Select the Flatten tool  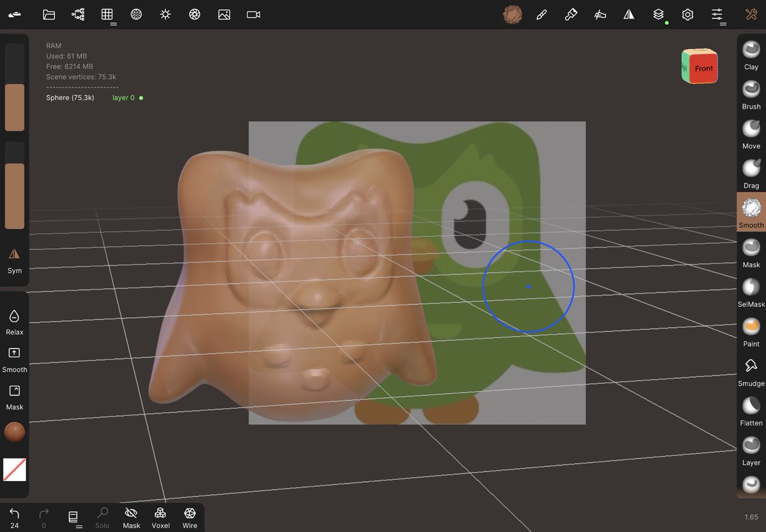pyautogui.click(x=751, y=411)
